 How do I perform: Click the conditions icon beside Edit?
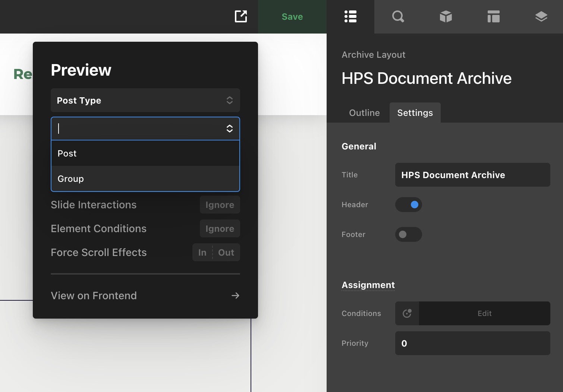(x=407, y=313)
